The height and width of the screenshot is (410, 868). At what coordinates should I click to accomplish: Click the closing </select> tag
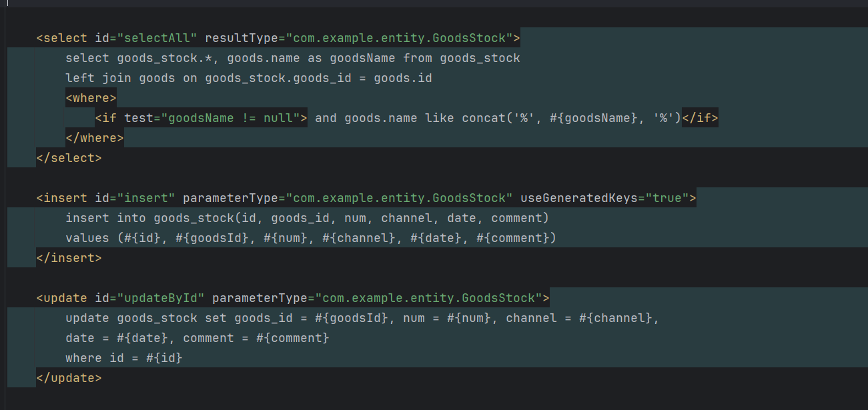(x=69, y=158)
